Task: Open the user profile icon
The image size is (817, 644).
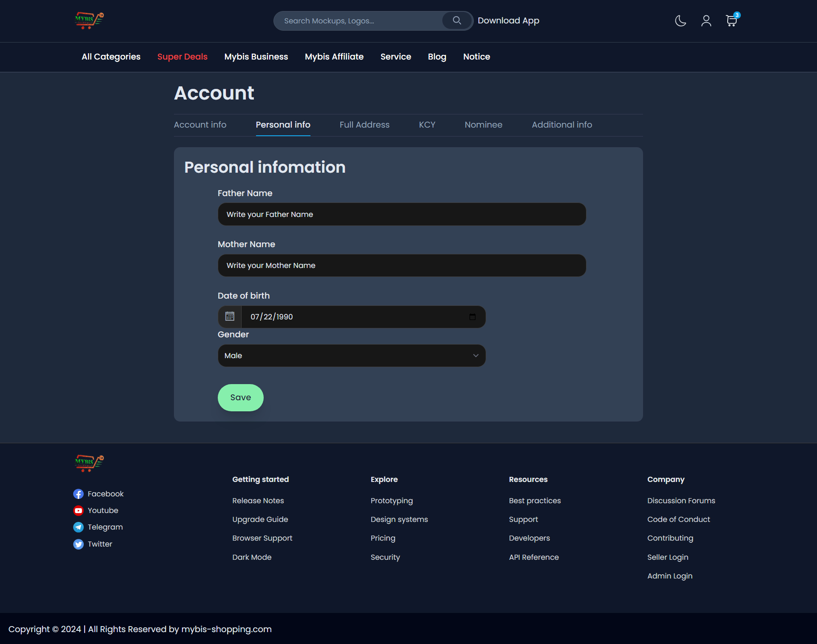Action: coord(706,21)
